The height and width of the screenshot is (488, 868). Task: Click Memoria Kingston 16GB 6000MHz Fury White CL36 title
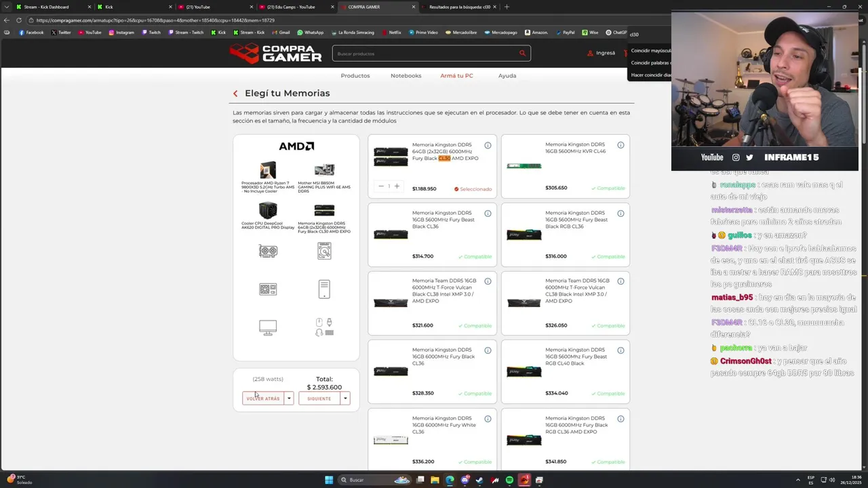[444, 425]
